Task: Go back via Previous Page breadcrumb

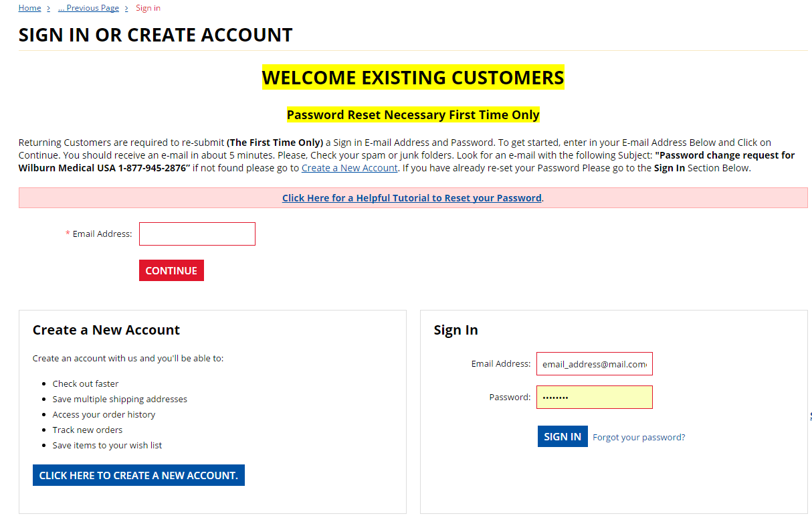Action: tap(88, 8)
